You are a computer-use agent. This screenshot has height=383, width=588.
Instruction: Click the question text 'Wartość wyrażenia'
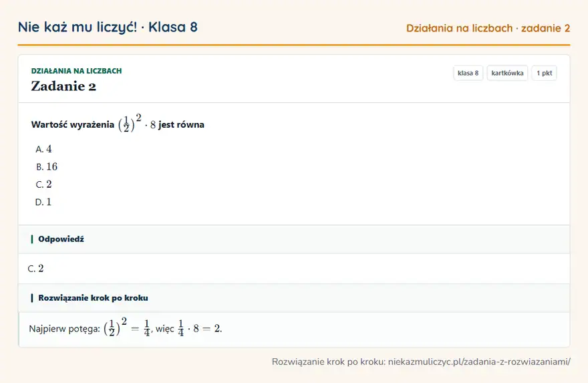(73, 124)
